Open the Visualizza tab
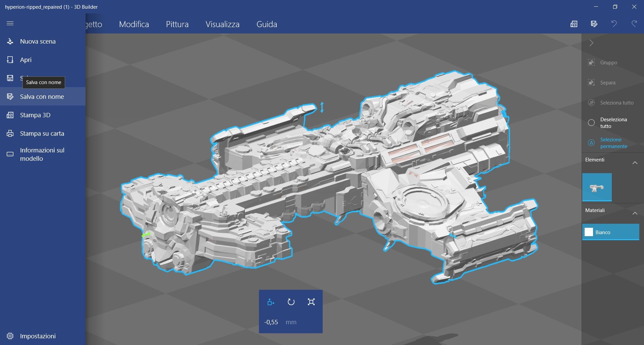 point(222,24)
